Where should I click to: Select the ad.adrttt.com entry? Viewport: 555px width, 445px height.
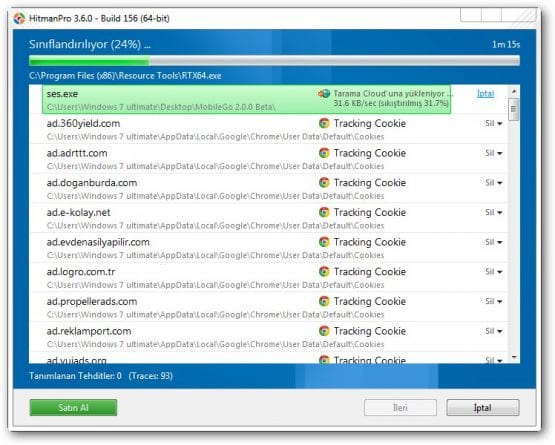point(269,159)
